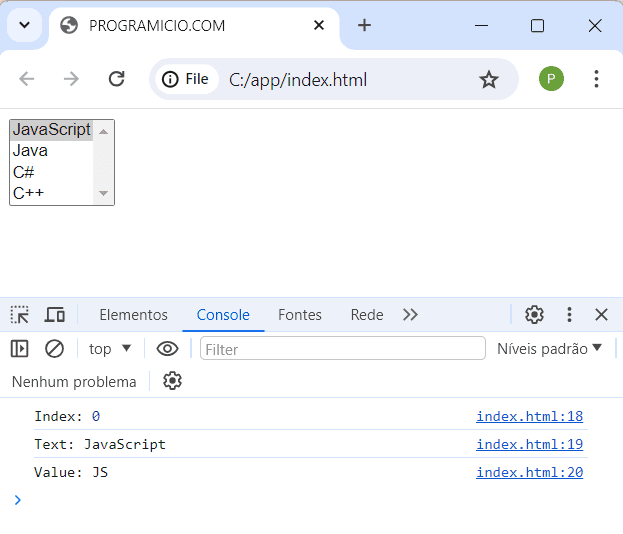Toggle the console sidebar panel

pos(19,349)
